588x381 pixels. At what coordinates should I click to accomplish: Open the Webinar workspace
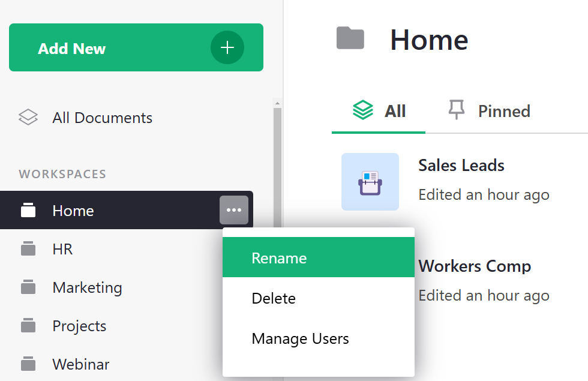81,364
